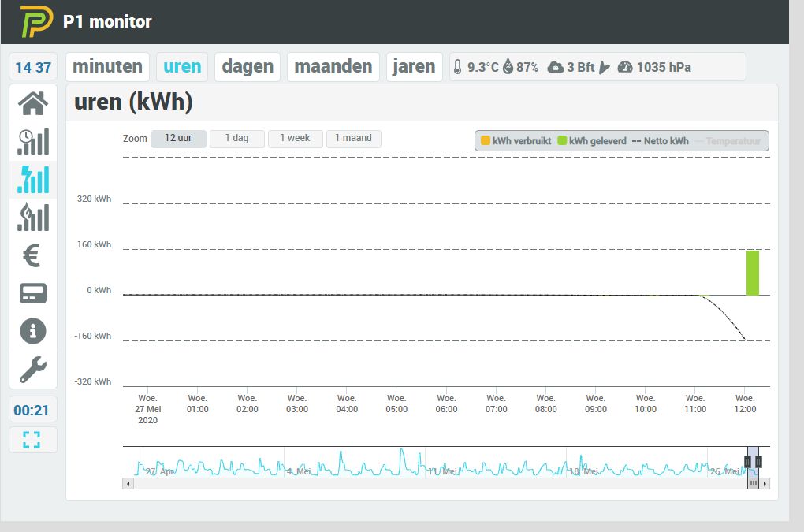The height and width of the screenshot is (532, 804).
Task: Click the 00:21 timer display
Action: pos(32,410)
